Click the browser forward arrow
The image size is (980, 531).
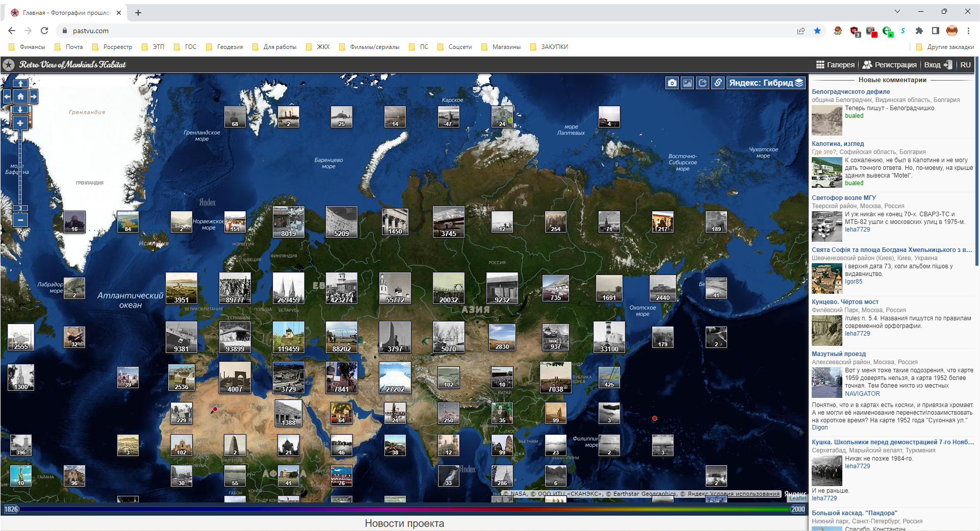point(28,31)
